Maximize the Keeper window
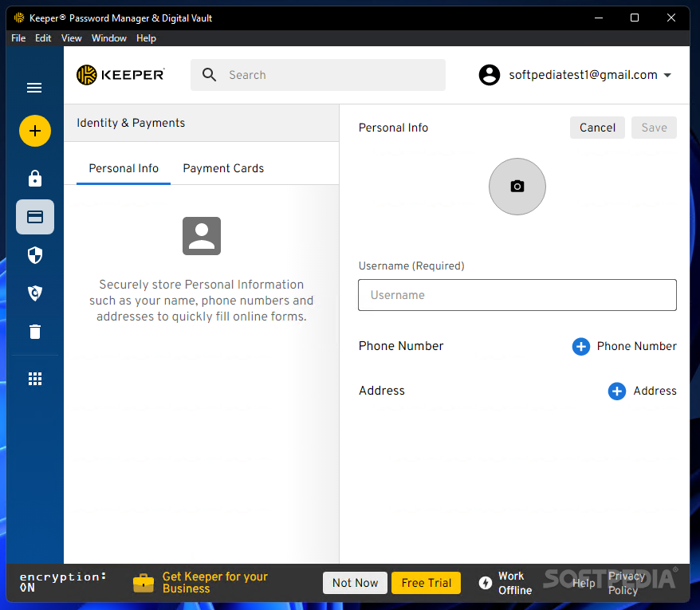The image size is (700, 610). click(635, 18)
